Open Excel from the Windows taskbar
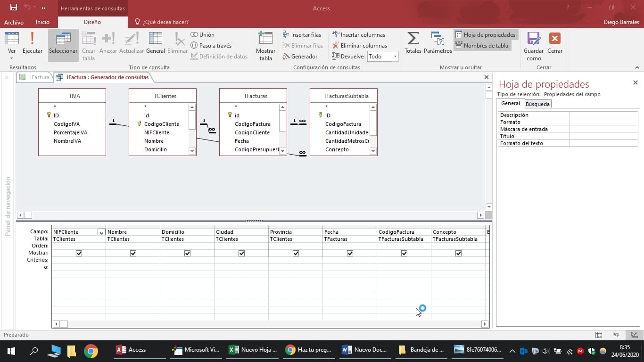644x362 pixels. [x=253, y=350]
